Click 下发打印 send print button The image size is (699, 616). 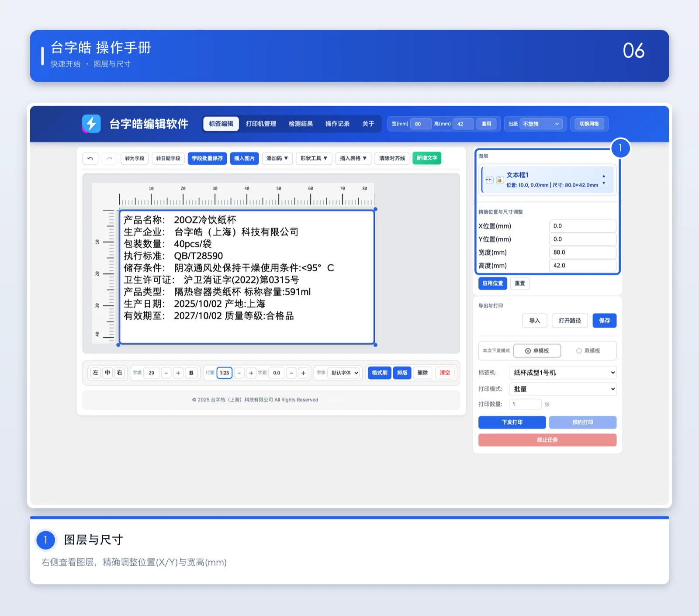coord(512,422)
